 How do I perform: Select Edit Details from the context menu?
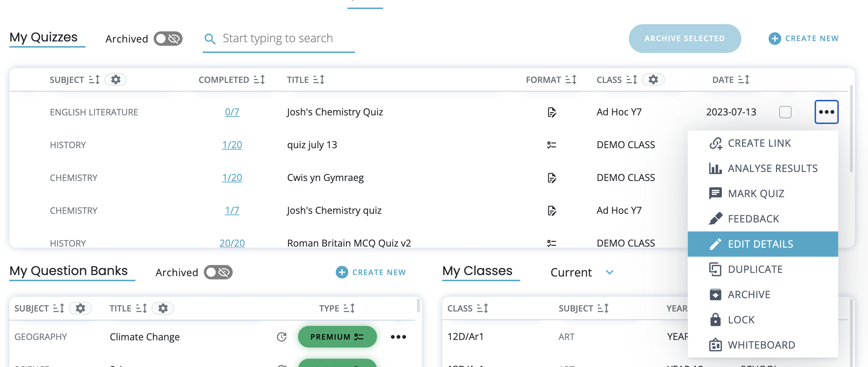[760, 244]
